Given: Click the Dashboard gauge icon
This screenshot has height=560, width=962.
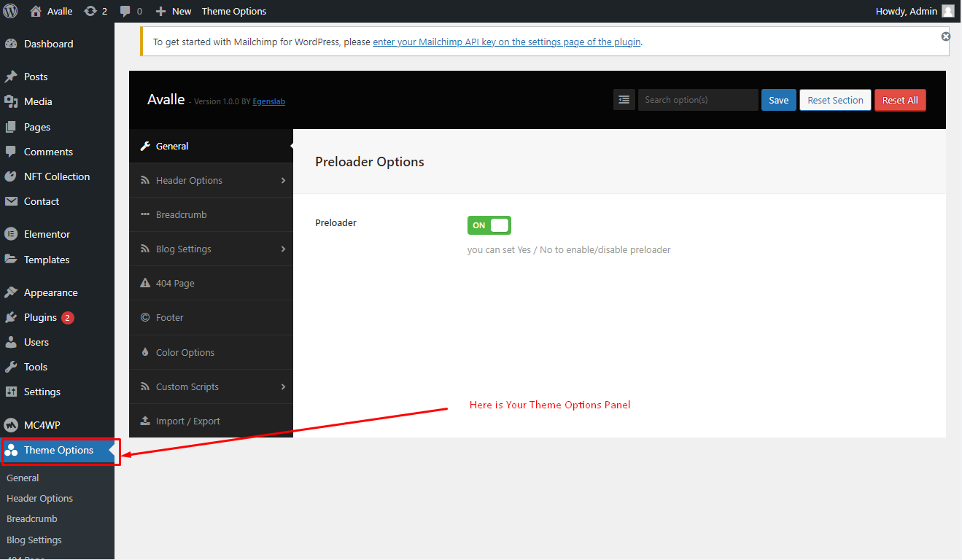Looking at the screenshot, I should point(11,44).
